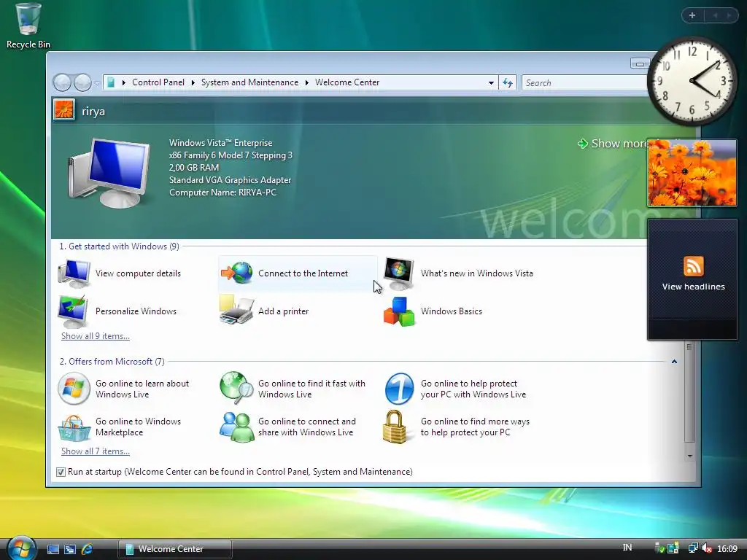Click the network tray icon

(693, 548)
